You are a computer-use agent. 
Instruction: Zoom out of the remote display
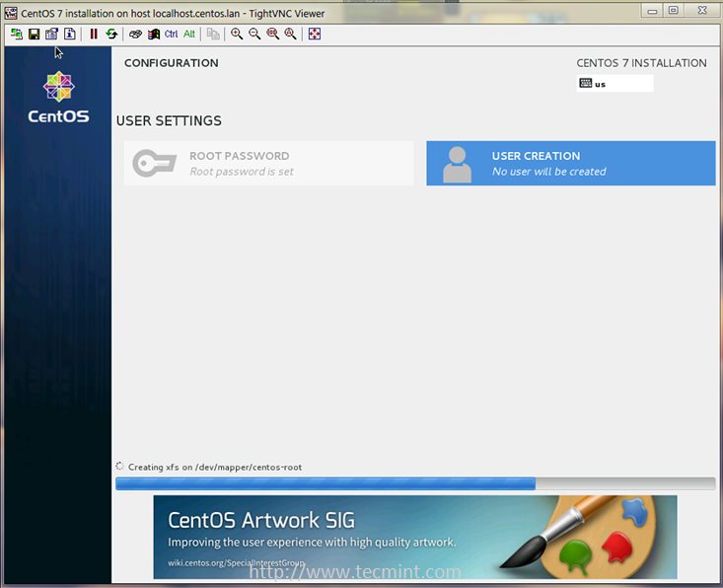(254, 34)
